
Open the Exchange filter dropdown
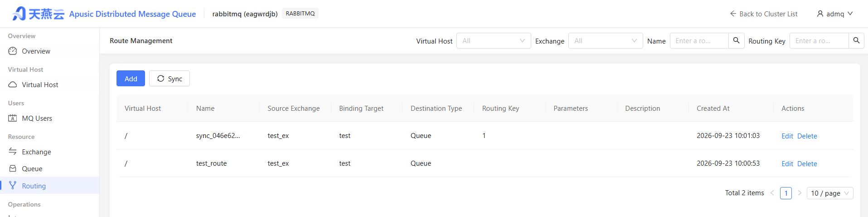[x=606, y=40]
